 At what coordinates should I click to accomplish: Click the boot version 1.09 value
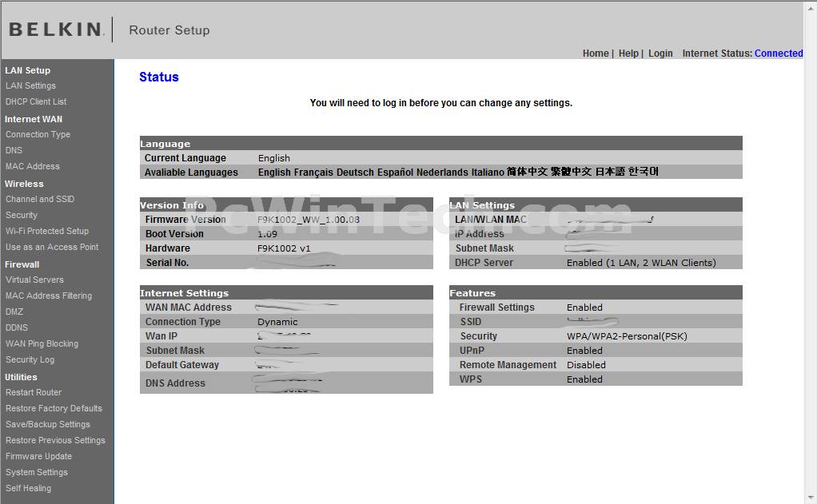tap(267, 234)
